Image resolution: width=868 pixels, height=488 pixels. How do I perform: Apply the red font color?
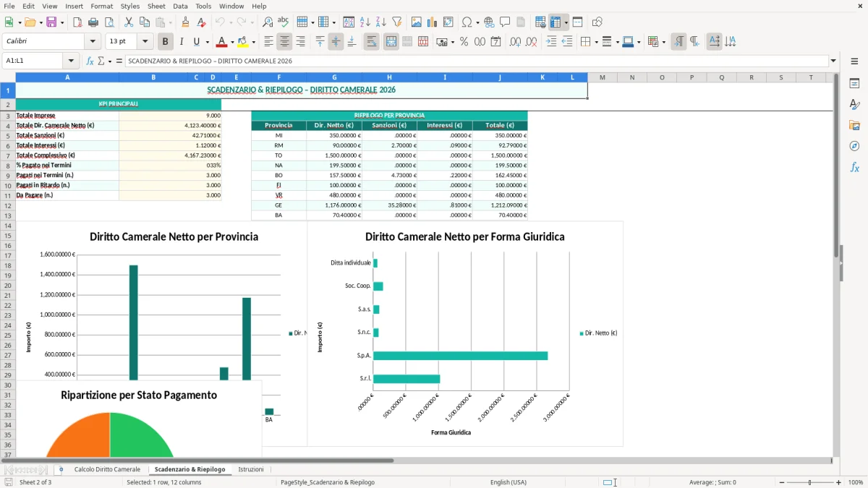(x=221, y=42)
